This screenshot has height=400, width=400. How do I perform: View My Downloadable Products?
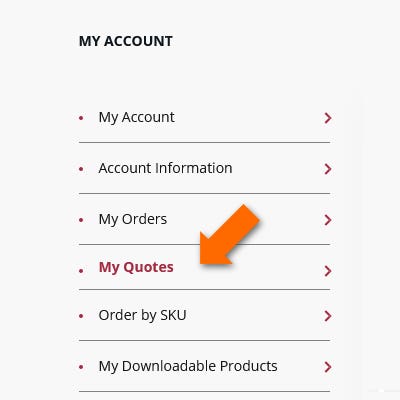(188, 366)
